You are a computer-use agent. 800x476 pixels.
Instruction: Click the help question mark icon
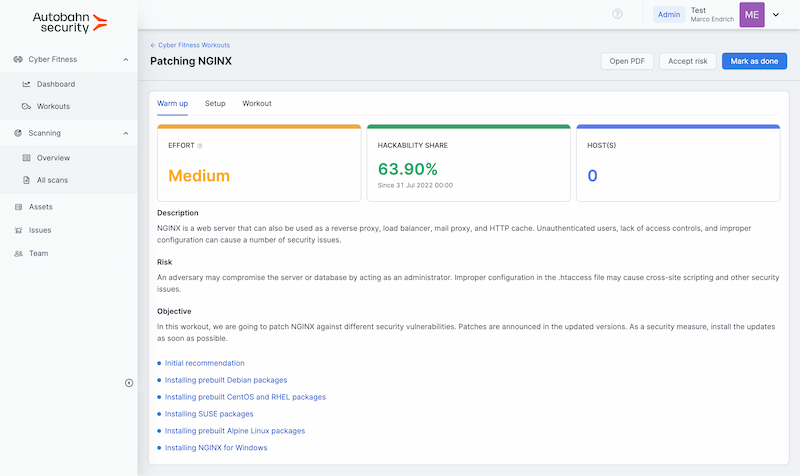[x=617, y=14]
